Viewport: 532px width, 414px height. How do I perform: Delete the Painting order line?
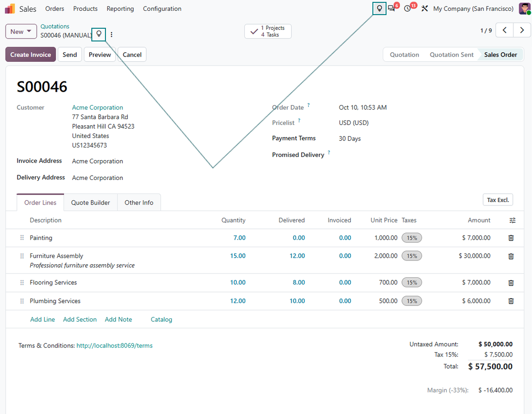point(511,238)
